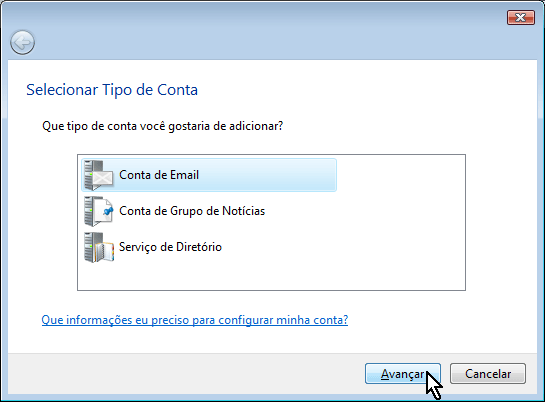Click the gray footer area left of Avançar

(x=186, y=374)
